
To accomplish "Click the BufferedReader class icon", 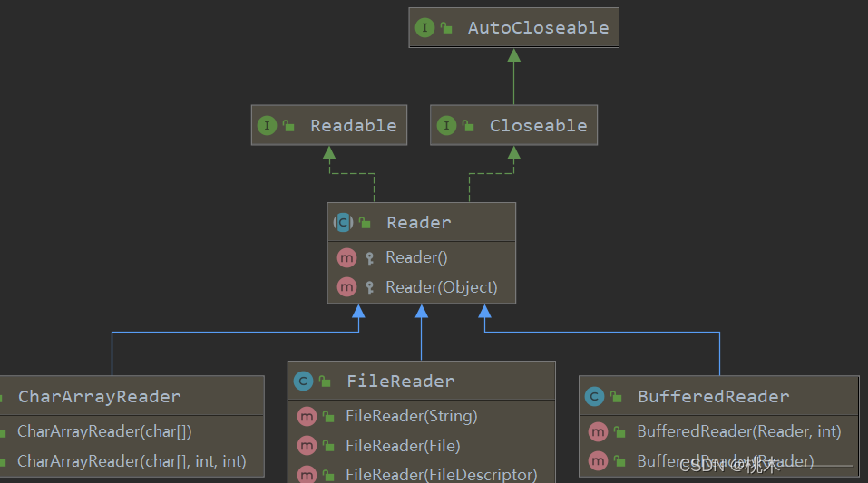I will [594, 396].
